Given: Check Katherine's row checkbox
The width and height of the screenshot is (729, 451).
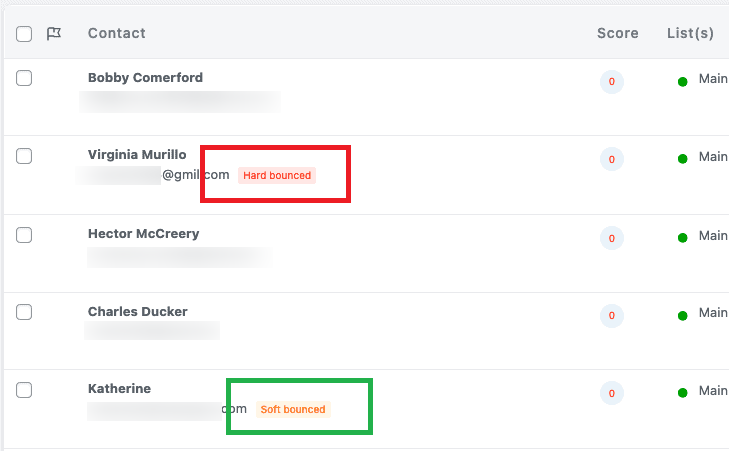Looking at the screenshot, I should (x=24, y=390).
